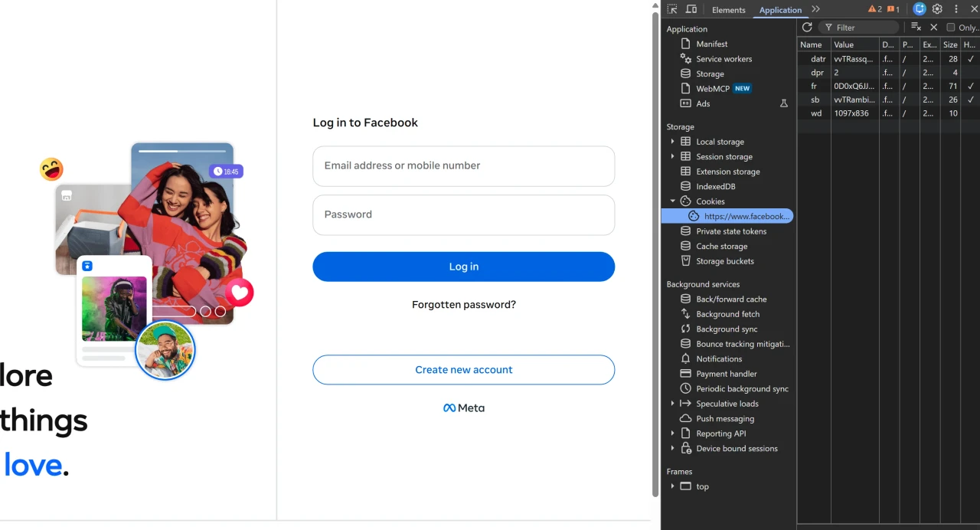Delete the selected cookie with the X
980x530 pixels.
(933, 27)
